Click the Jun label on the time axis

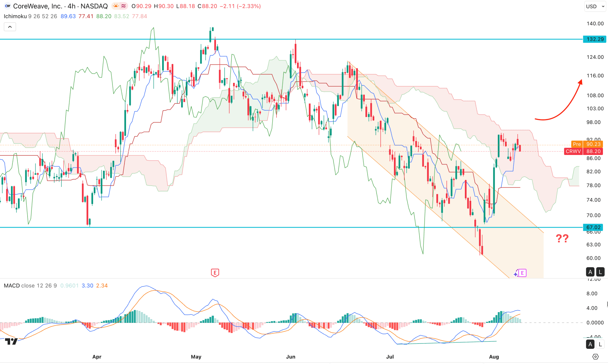[291, 357]
